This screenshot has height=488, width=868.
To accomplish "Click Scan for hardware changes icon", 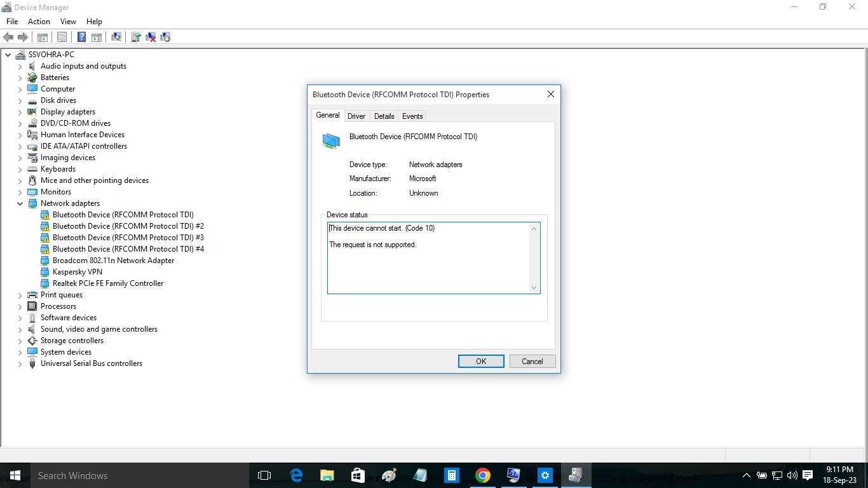I will coord(116,37).
